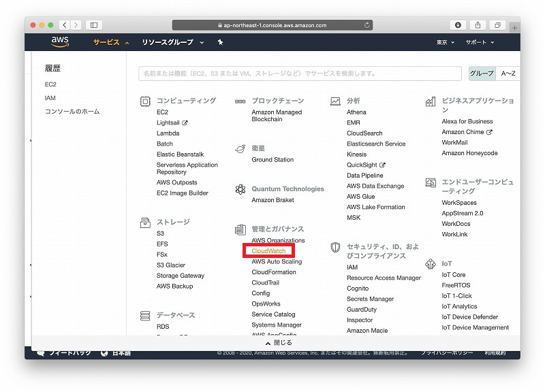Image resolution: width=545 pixels, height=392 pixels.
Task: Open AWS Auto Scaling service
Action: point(277,261)
